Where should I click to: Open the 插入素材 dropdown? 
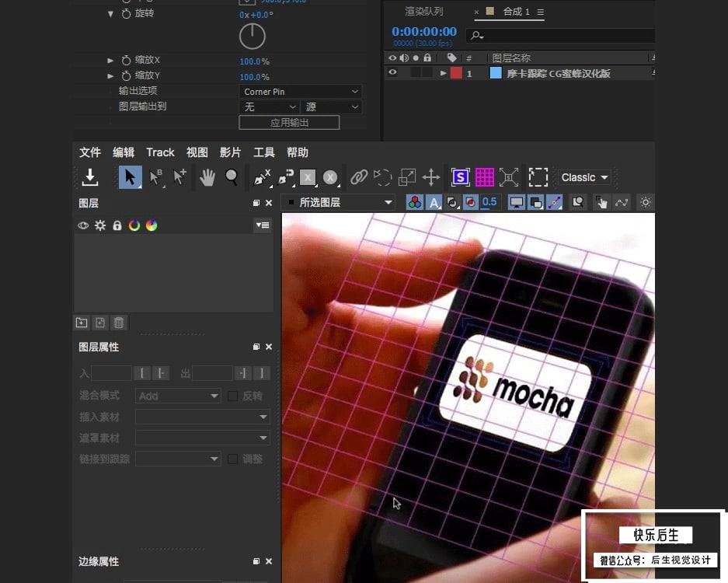coord(203,417)
